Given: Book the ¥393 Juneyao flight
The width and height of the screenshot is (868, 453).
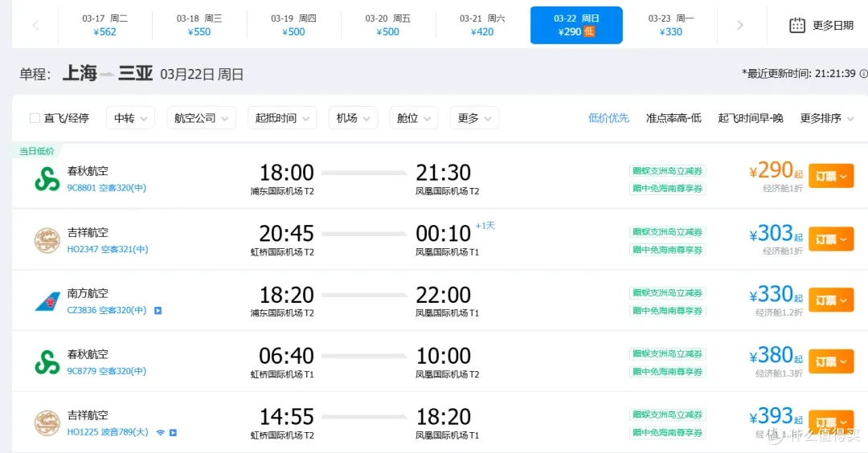Looking at the screenshot, I should [x=831, y=422].
